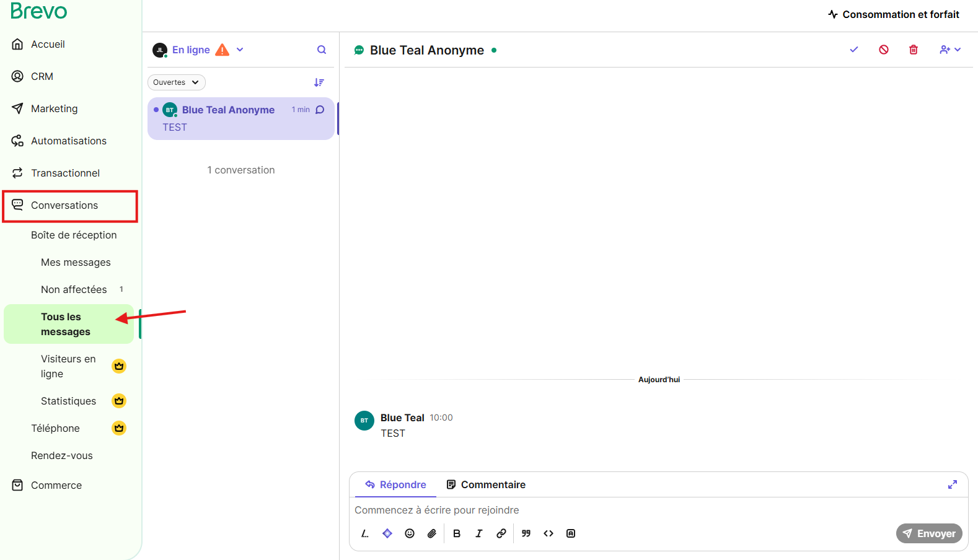The image size is (978, 560).
Task: Attach a file with the paperclip icon
Action: tap(432, 533)
